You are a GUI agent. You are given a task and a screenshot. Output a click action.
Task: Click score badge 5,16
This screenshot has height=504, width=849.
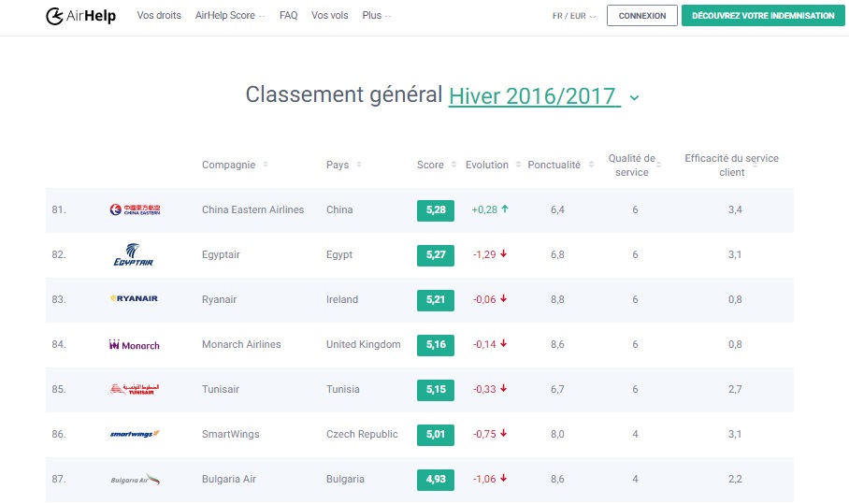[436, 345]
